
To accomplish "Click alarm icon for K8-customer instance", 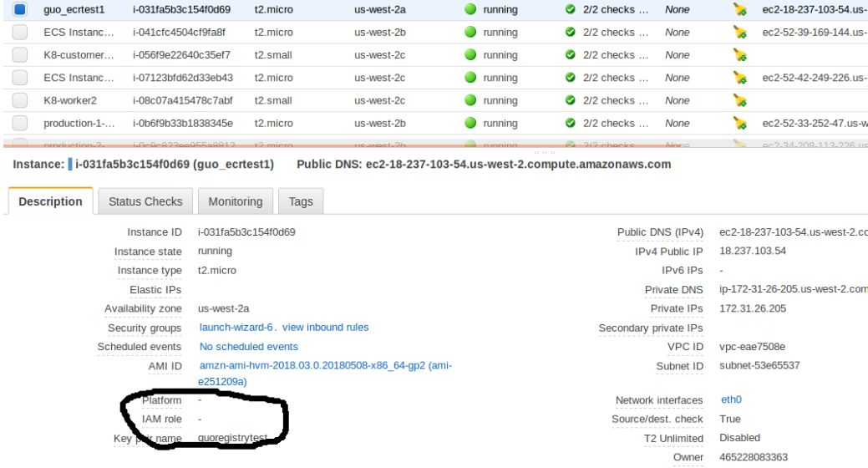I will 739,55.
